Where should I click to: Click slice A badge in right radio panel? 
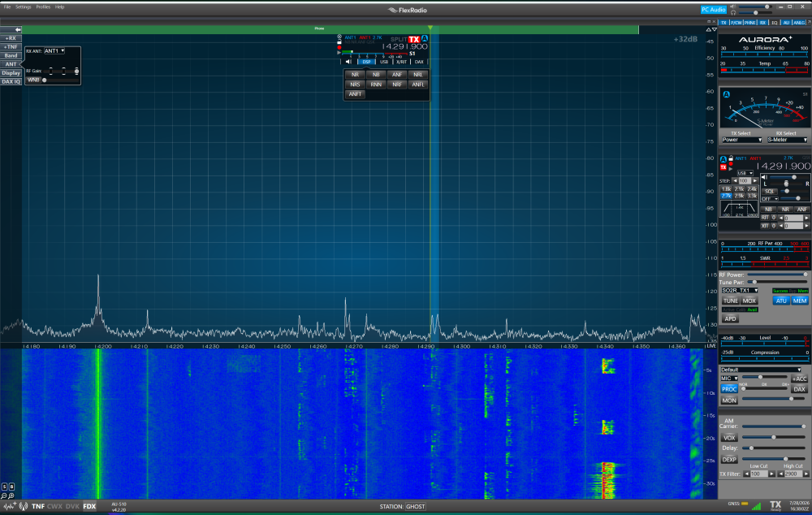pyautogui.click(x=723, y=159)
